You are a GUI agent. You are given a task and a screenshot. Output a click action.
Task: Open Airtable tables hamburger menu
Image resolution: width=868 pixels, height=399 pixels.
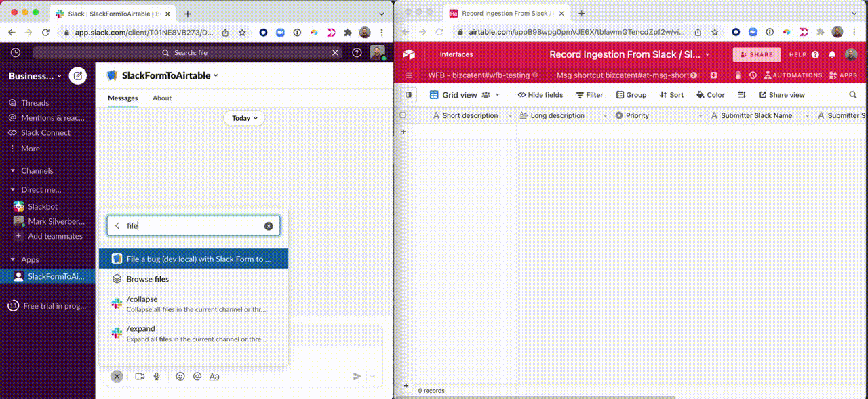[x=409, y=75]
